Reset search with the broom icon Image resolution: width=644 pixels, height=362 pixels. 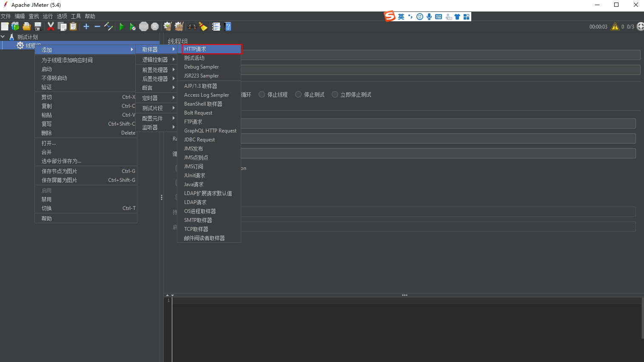pyautogui.click(x=203, y=26)
